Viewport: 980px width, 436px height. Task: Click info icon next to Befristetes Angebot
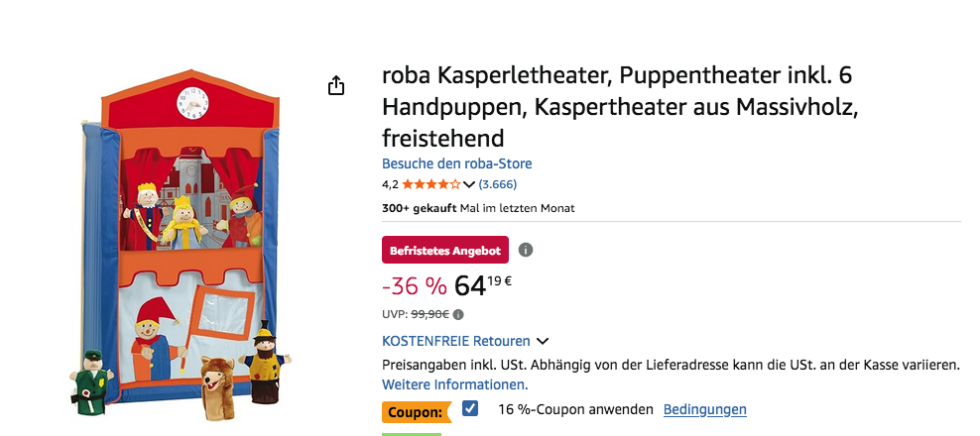(526, 250)
